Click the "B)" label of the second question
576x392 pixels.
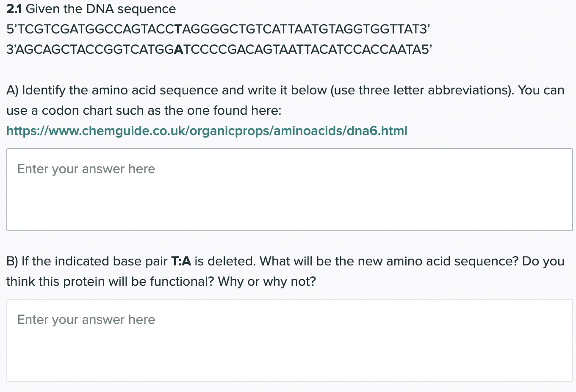(x=12, y=261)
